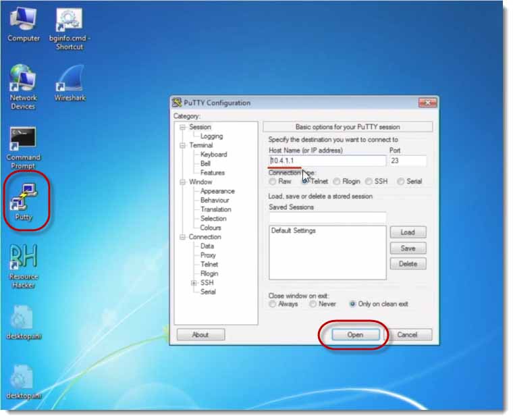
Task: Collapse the Window tree node
Action: coord(182,182)
